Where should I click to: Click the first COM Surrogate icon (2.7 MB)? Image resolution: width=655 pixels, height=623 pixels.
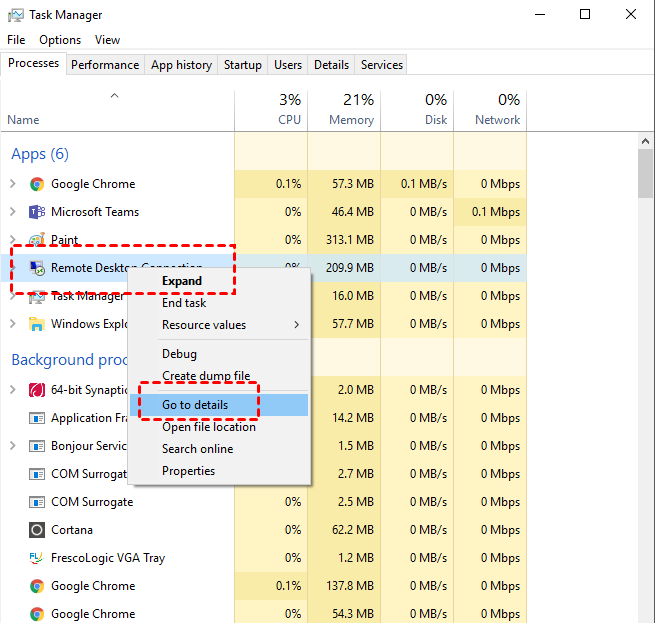(37, 474)
